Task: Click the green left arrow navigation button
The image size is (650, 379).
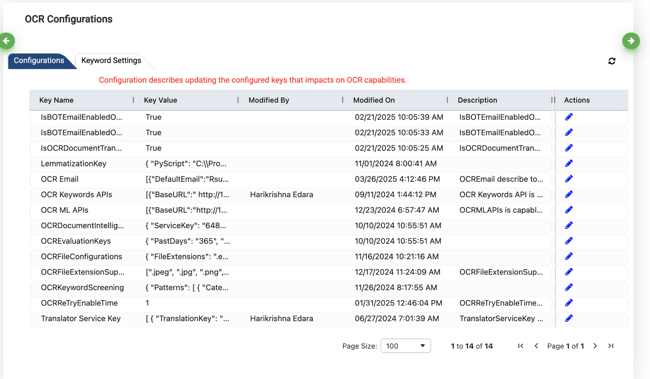Action: click(7, 41)
